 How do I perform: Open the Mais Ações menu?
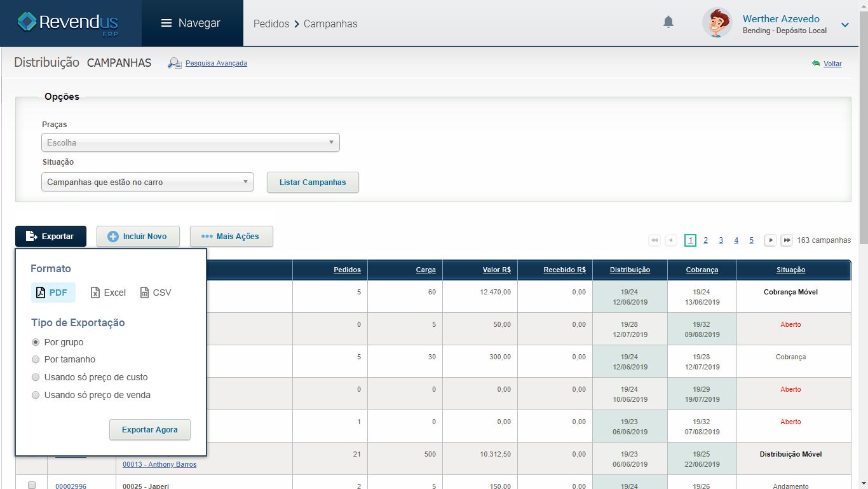(231, 237)
